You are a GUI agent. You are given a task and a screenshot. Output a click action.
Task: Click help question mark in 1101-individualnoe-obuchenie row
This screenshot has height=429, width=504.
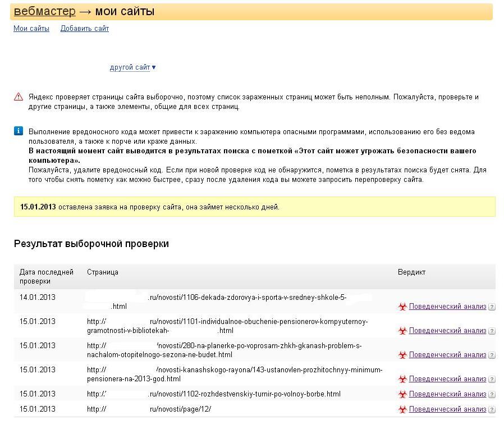pos(492,331)
